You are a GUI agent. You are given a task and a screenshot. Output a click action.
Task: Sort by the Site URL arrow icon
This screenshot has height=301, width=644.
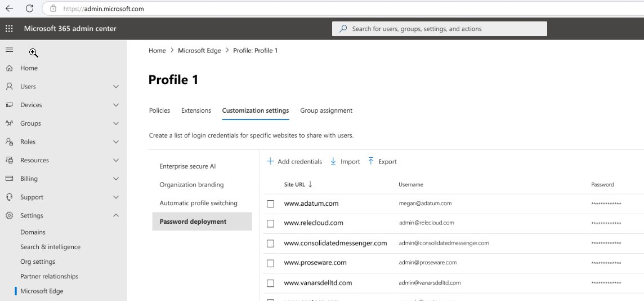click(310, 184)
